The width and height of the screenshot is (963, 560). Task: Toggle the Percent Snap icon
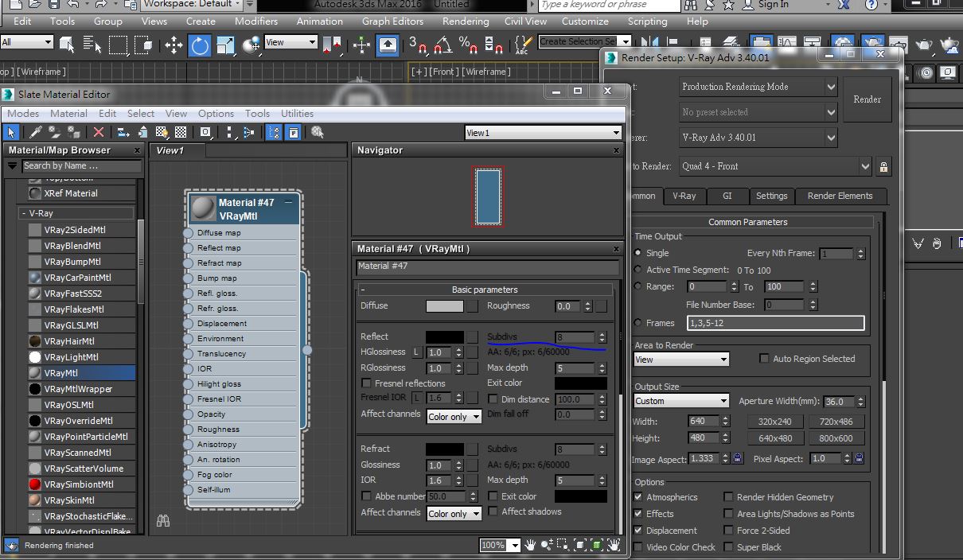pos(469,45)
